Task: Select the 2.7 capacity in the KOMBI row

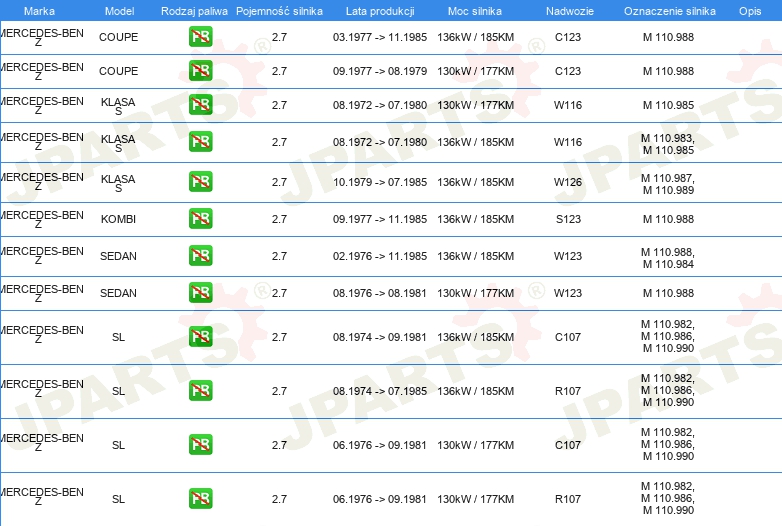Action: click(279, 219)
